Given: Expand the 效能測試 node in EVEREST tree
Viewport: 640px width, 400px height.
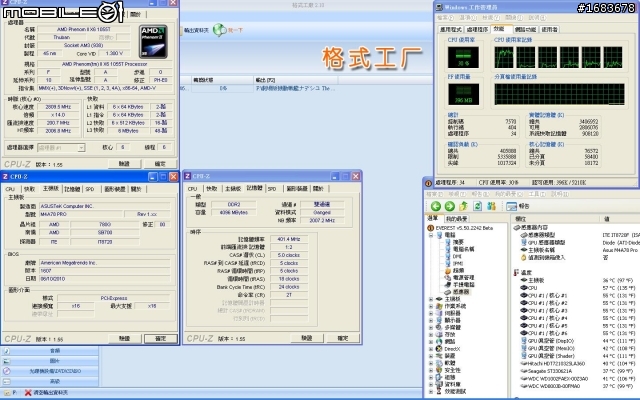Looking at the screenshot, I should point(431,391).
